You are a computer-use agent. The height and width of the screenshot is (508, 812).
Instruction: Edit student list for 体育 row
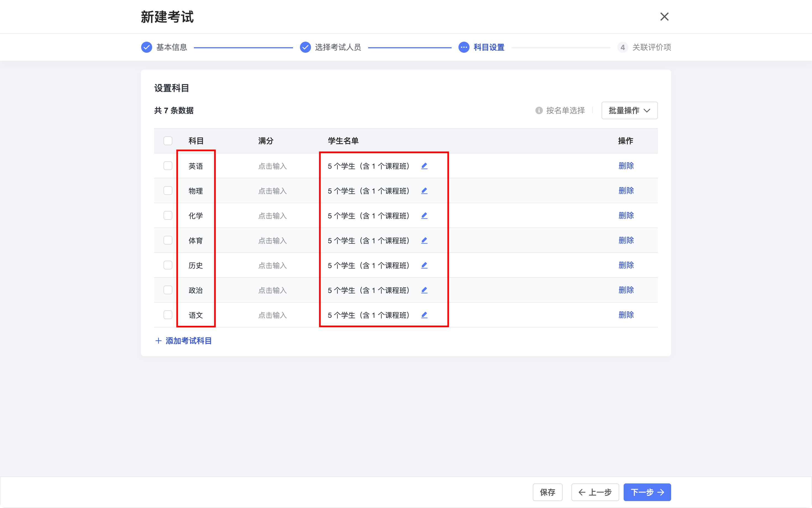[x=424, y=240]
